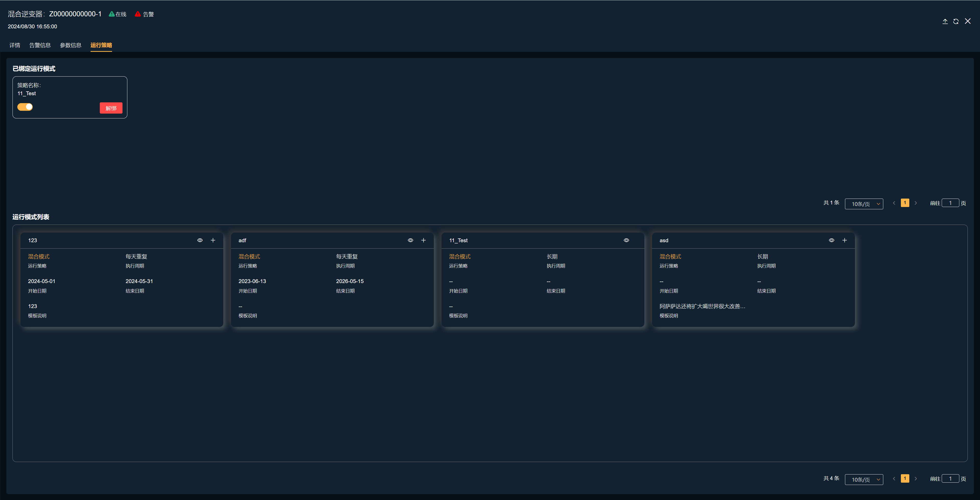
Task: Toggle the 11_Test bound strategy switch
Action: tap(25, 107)
